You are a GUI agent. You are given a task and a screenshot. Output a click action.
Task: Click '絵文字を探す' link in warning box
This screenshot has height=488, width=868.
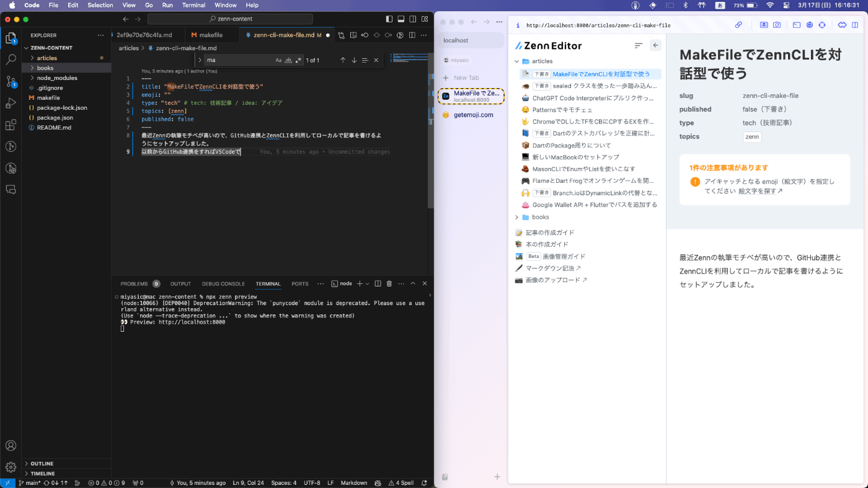(760, 192)
